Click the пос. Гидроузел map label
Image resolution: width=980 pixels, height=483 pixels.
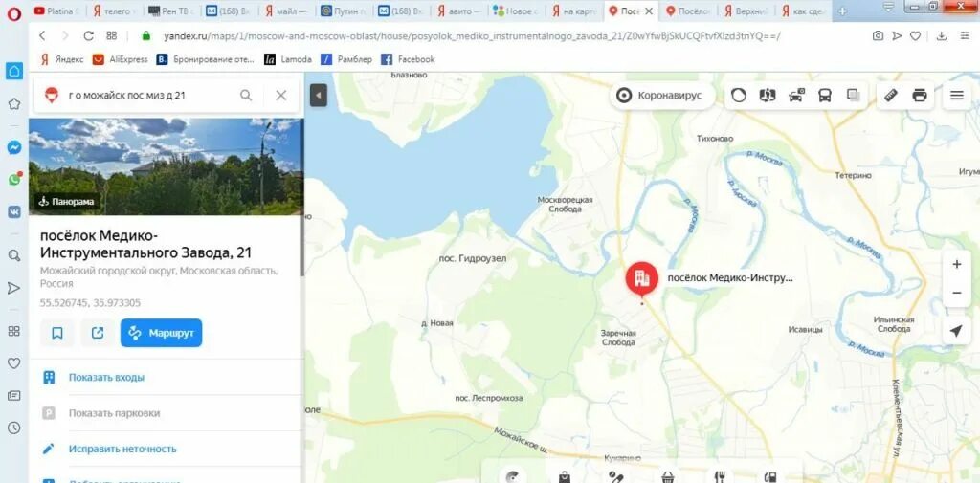473,258
